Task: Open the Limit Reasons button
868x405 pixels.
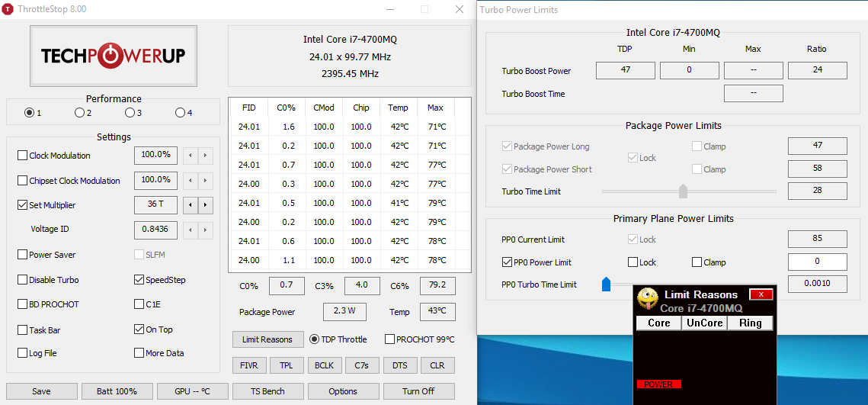Action: [x=268, y=339]
